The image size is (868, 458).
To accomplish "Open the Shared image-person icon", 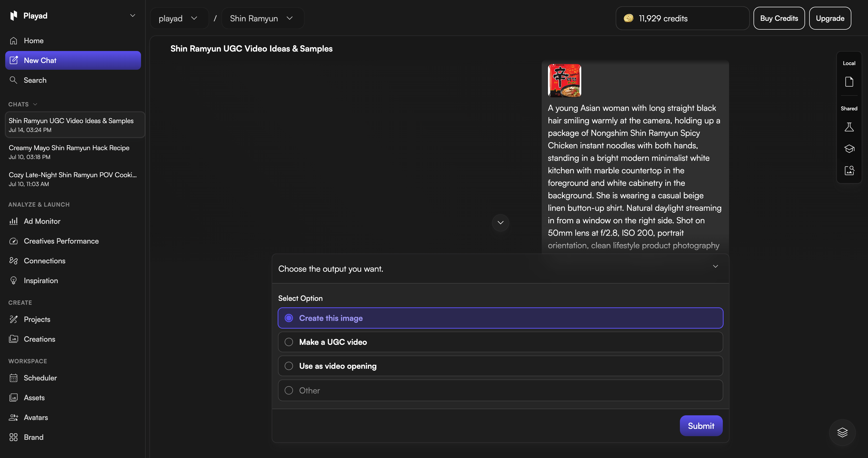I will [849, 170].
